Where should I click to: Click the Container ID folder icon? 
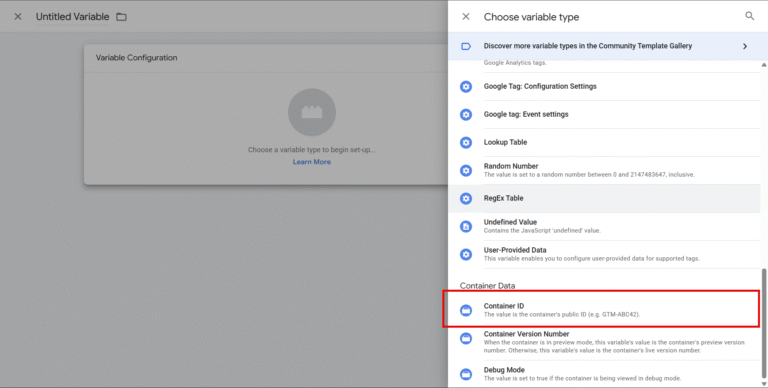(x=466, y=310)
